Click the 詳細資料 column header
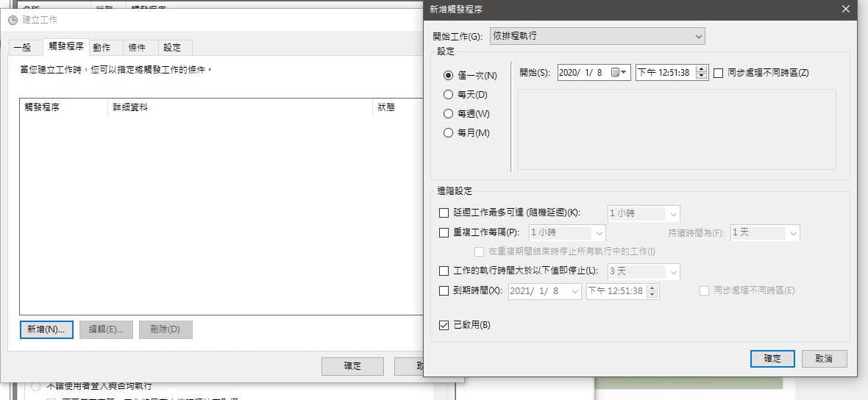 (241, 107)
